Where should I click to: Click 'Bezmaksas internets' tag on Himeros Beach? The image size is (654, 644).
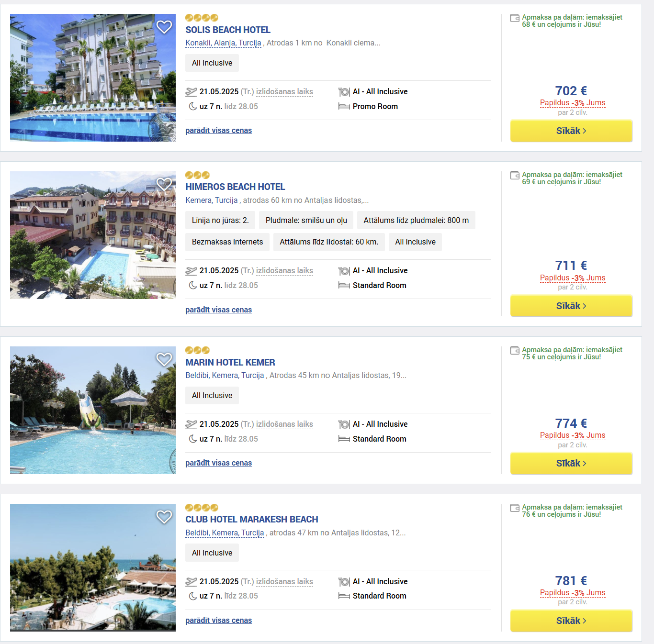pos(227,242)
